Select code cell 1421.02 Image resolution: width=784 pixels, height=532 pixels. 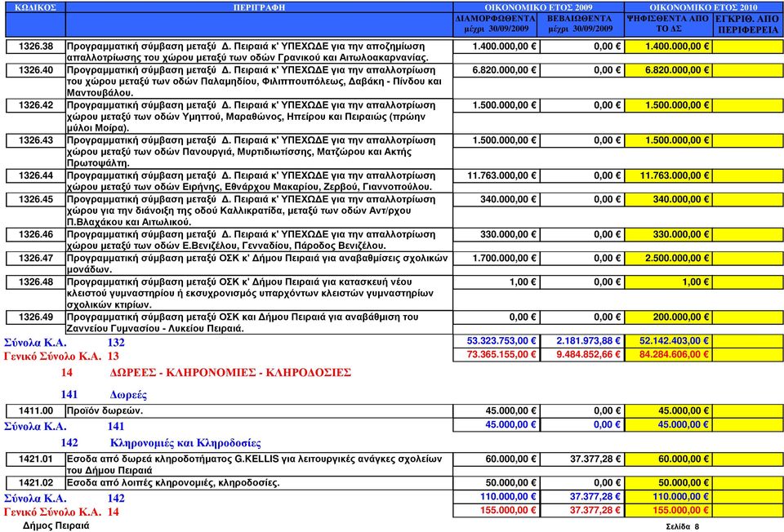(35, 483)
